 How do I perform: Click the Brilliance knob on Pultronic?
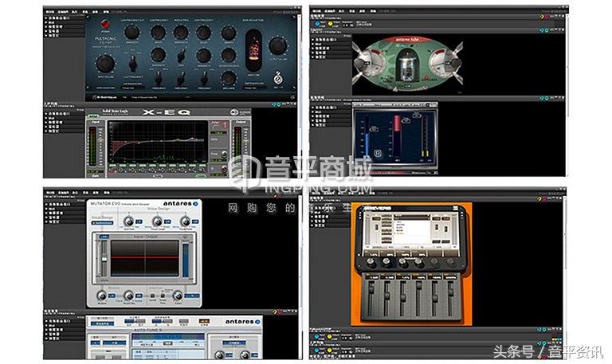tap(229, 78)
